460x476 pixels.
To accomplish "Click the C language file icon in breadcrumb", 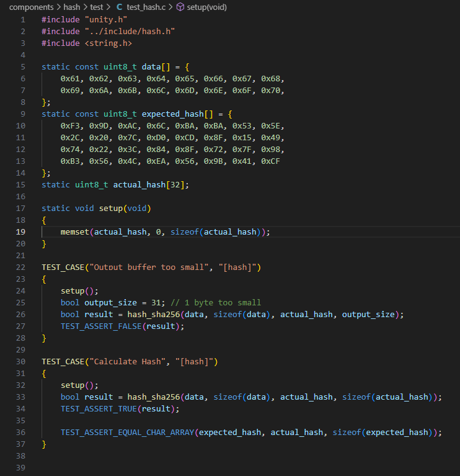I will coord(120,7).
